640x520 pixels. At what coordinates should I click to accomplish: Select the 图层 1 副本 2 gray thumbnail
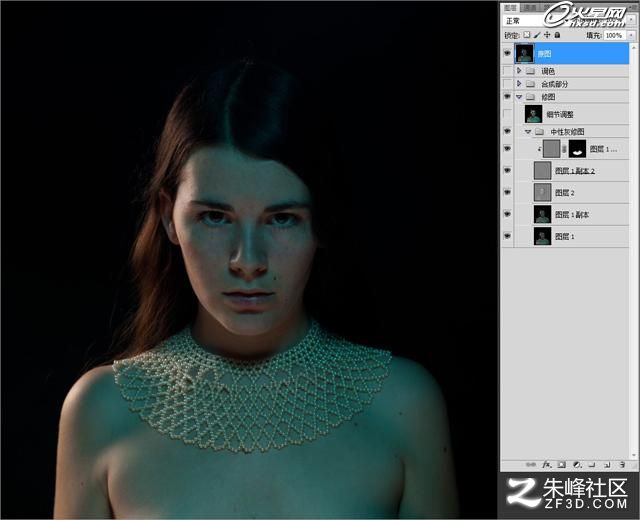(542, 171)
